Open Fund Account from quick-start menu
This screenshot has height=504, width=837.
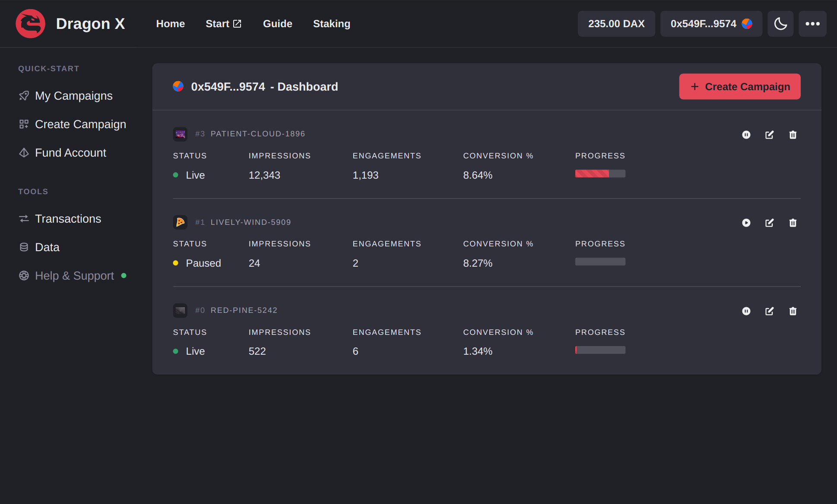[70, 152]
